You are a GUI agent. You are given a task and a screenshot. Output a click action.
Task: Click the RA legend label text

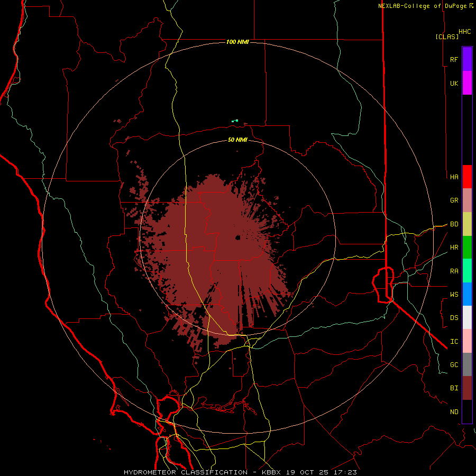[x=454, y=271]
